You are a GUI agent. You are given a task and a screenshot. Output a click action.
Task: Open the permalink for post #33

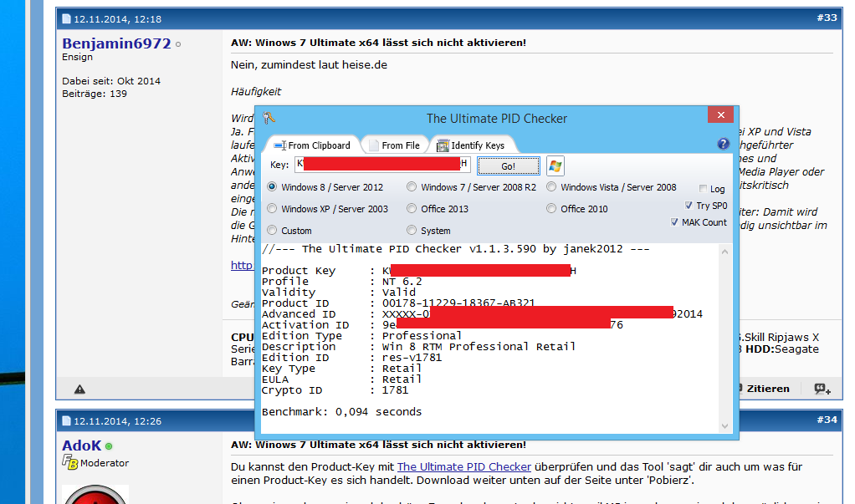point(827,18)
